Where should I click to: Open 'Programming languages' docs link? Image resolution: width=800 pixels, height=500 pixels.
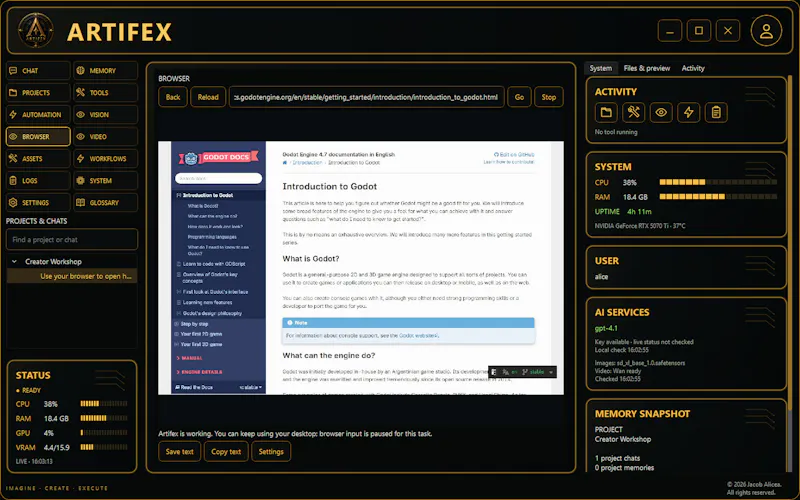212,237
